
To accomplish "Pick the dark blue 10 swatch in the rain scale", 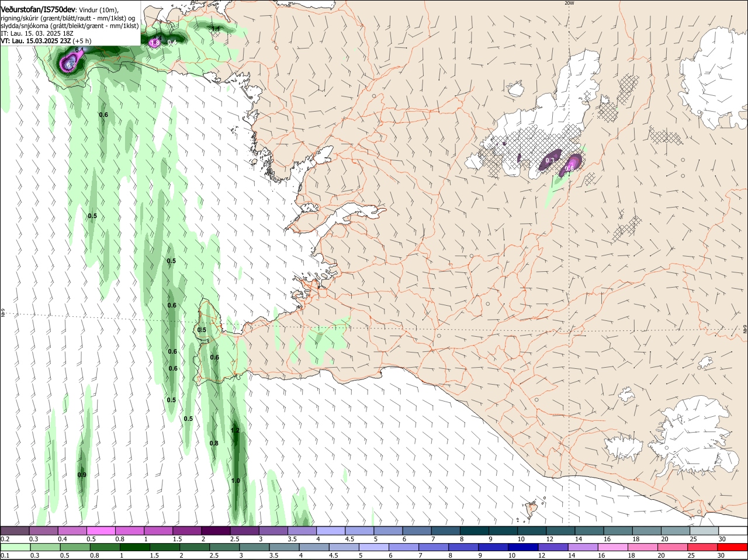I will [x=523, y=547].
